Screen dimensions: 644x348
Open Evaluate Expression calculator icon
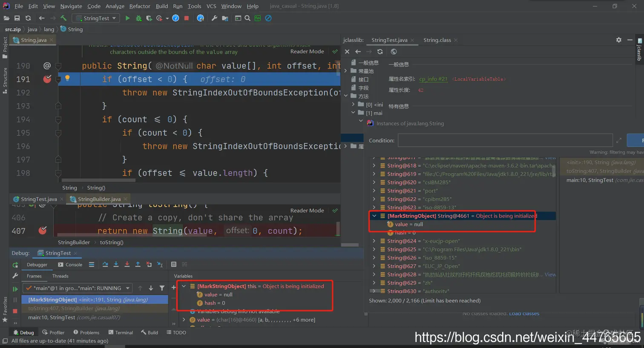click(x=174, y=265)
